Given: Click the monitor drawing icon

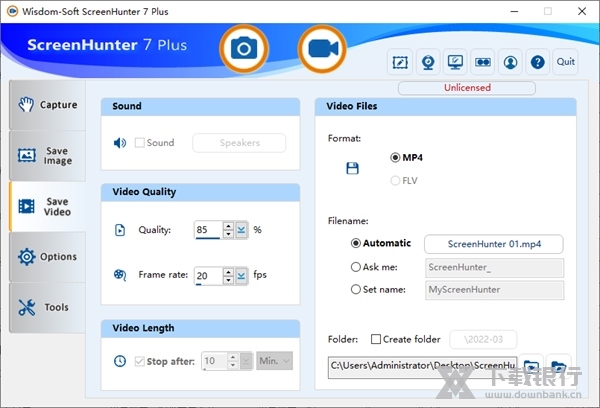Looking at the screenshot, I should [455, 62].
